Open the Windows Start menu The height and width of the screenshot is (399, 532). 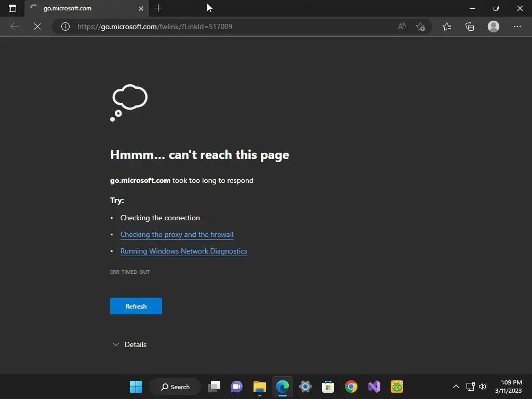136,387
